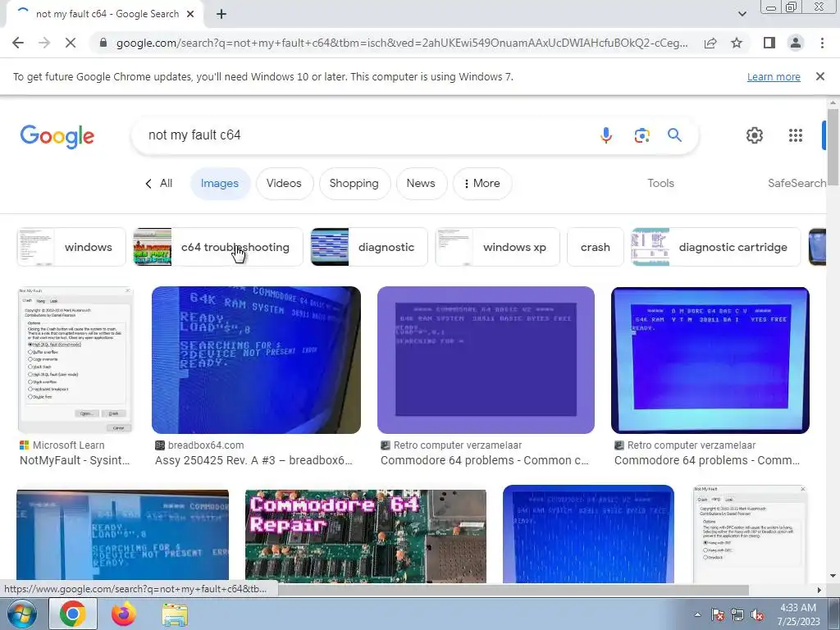Launch Firefox from the taskbar
The height and width of the screenshot is (630, 840).
(x=124, y=614)
